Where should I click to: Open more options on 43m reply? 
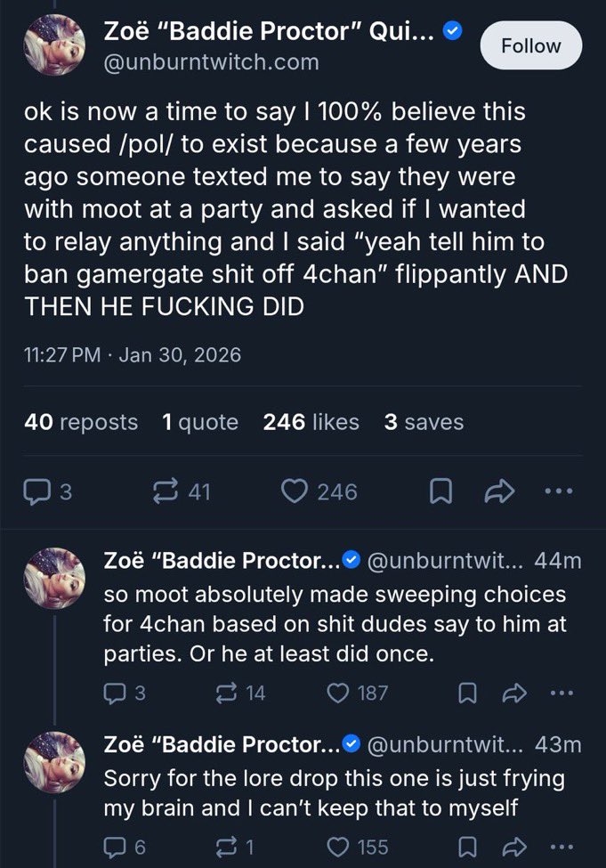tap(559, 847)
